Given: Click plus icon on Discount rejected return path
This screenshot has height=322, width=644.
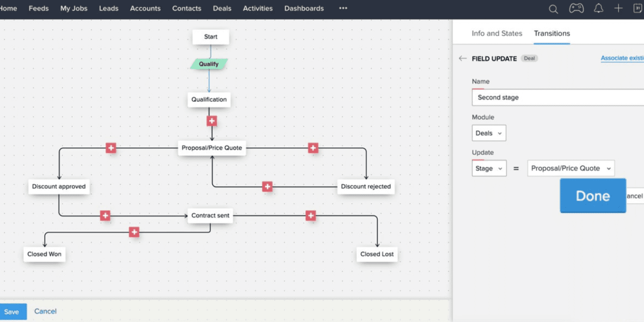Looking at the screenshot, I should click(x=267, y=186).
